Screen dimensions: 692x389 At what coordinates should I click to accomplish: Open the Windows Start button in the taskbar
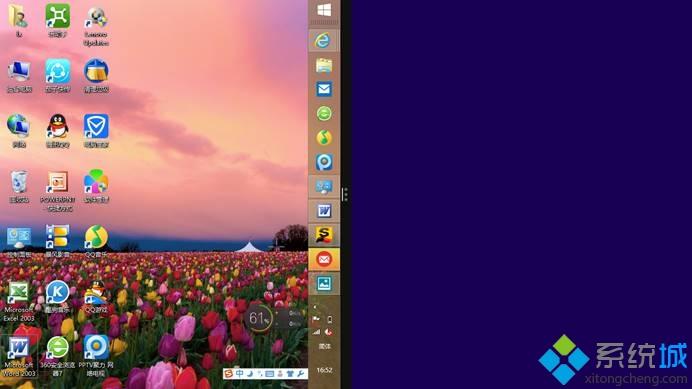click(324, 11)
